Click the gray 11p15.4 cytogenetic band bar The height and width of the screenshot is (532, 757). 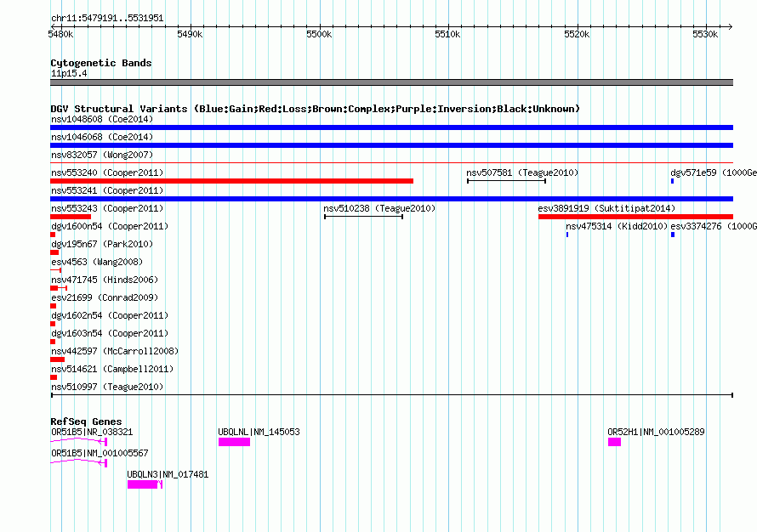tap(391, 82)
